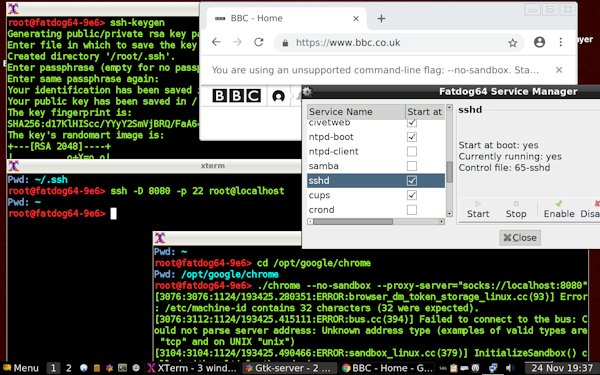The image size is (600, 375).
Task: Click the Start at column header
Action: pyautogui.click(x=425, y=112)
